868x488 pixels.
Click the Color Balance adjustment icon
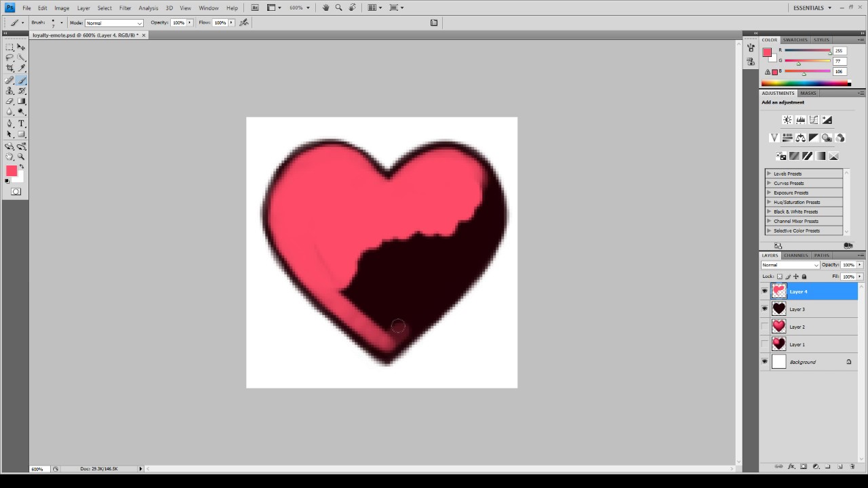pyautogui.click(x=800, y=138)
